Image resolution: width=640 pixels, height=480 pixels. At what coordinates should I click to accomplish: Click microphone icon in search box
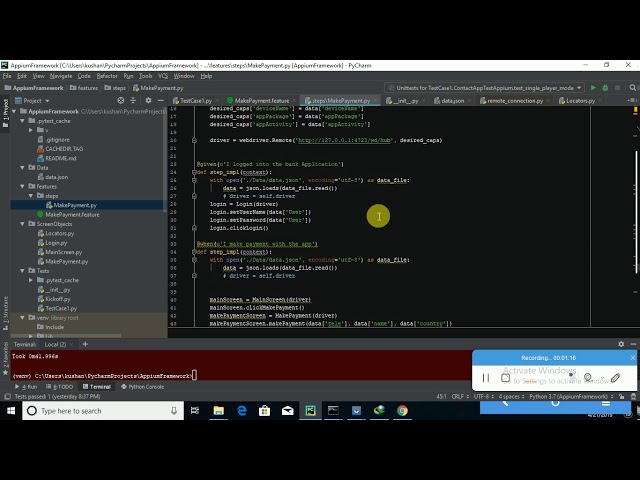tap(174, 411)
